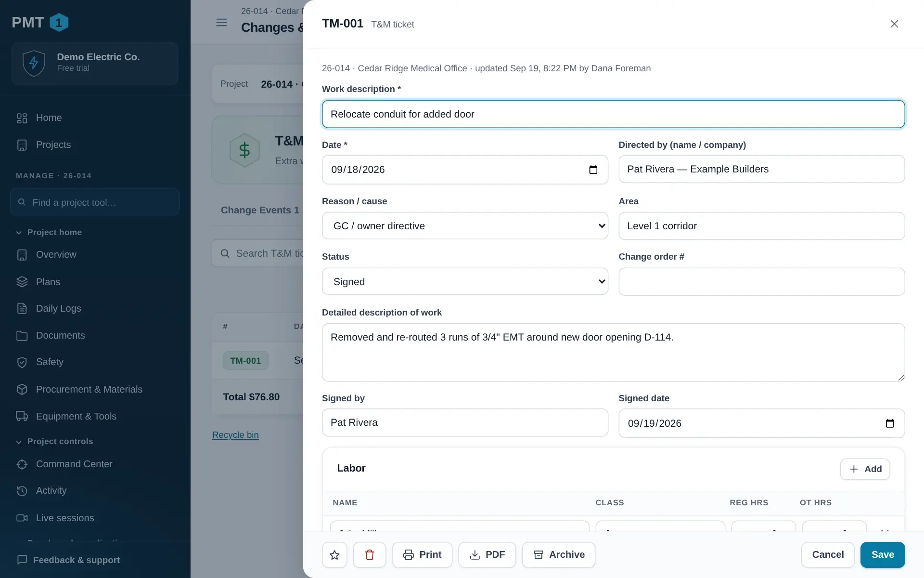
Task: Collapse the Project home section
Action: point(49,232)
